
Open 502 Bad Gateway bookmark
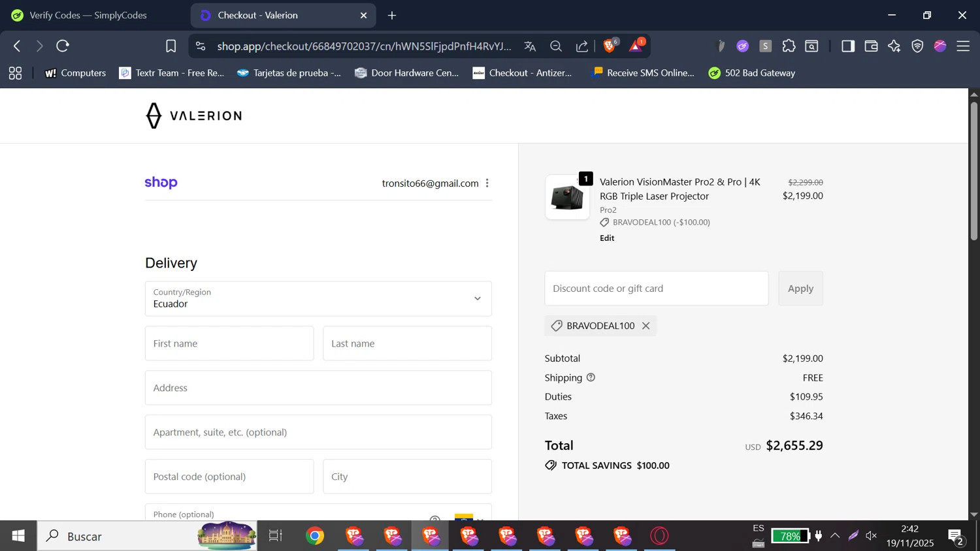click(x=752, y=73)
